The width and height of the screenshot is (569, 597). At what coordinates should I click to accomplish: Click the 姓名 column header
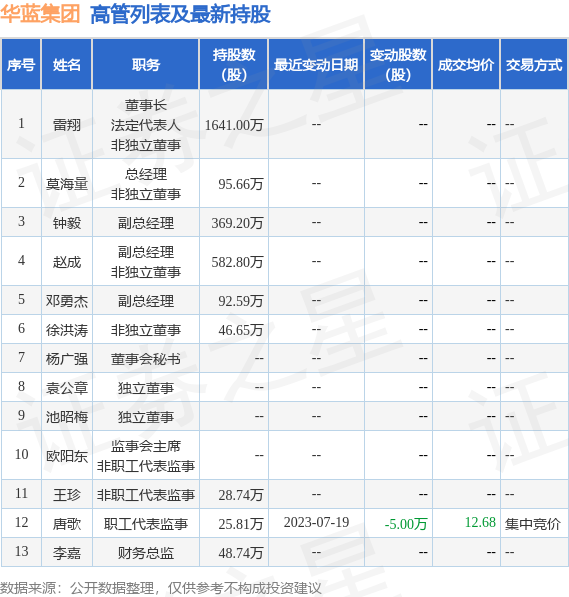point(67,64)
